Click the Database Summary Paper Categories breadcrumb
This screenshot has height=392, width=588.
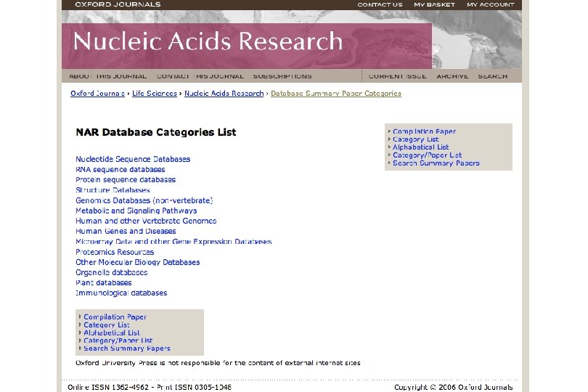click(336, 94)
